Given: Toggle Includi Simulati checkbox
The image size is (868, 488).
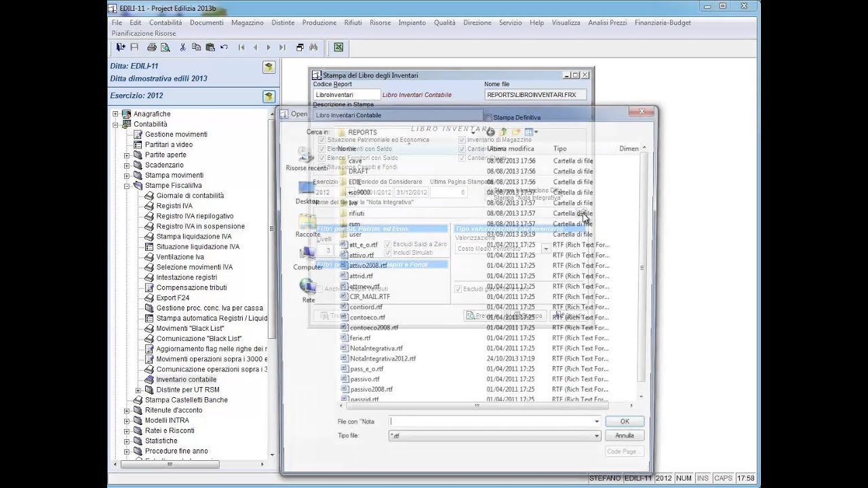Looking at the screenshot, I should click(x=387, y=252).
